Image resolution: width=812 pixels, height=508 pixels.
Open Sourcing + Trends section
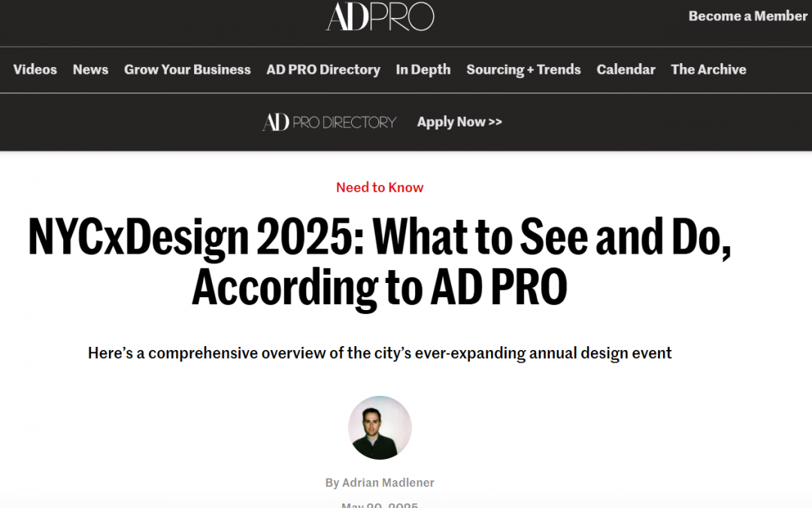[x=523, y=69]
